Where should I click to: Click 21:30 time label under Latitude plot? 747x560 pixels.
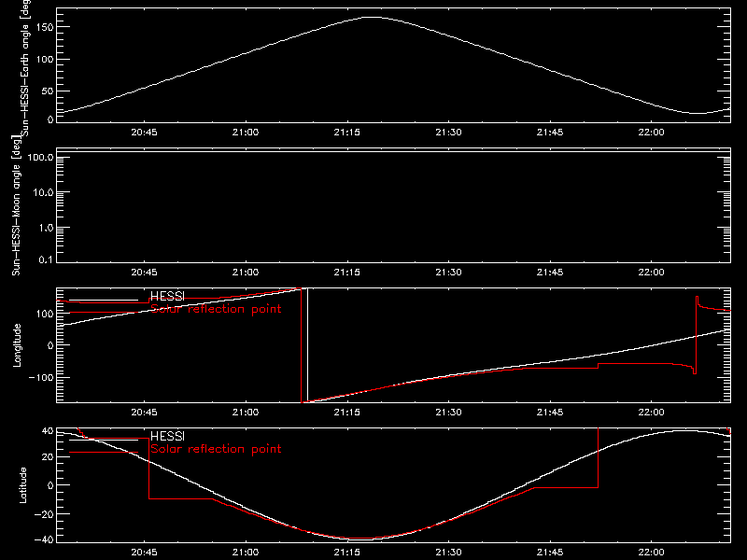pos(448,553)
